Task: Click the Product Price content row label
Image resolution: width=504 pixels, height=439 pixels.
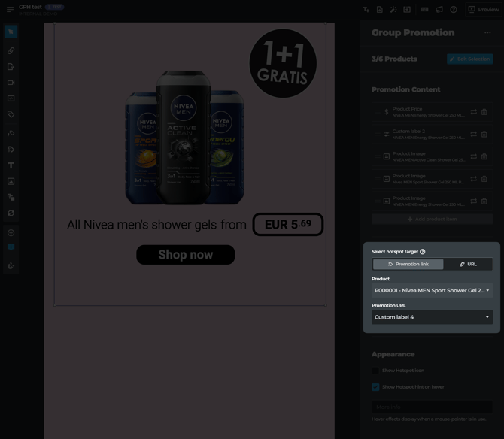Action: [x=407, y=109]
